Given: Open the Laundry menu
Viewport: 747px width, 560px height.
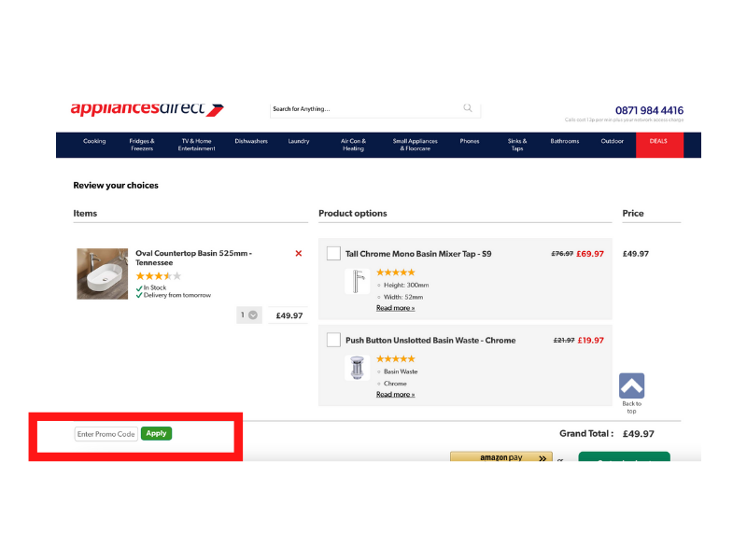Looking at the screenshot, I should click(299, 141).
